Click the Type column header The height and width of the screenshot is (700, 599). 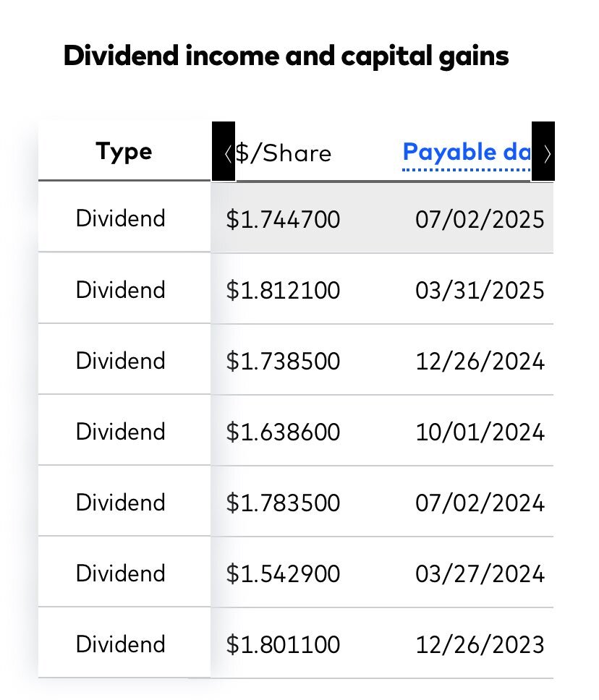[x=124, y=152]
